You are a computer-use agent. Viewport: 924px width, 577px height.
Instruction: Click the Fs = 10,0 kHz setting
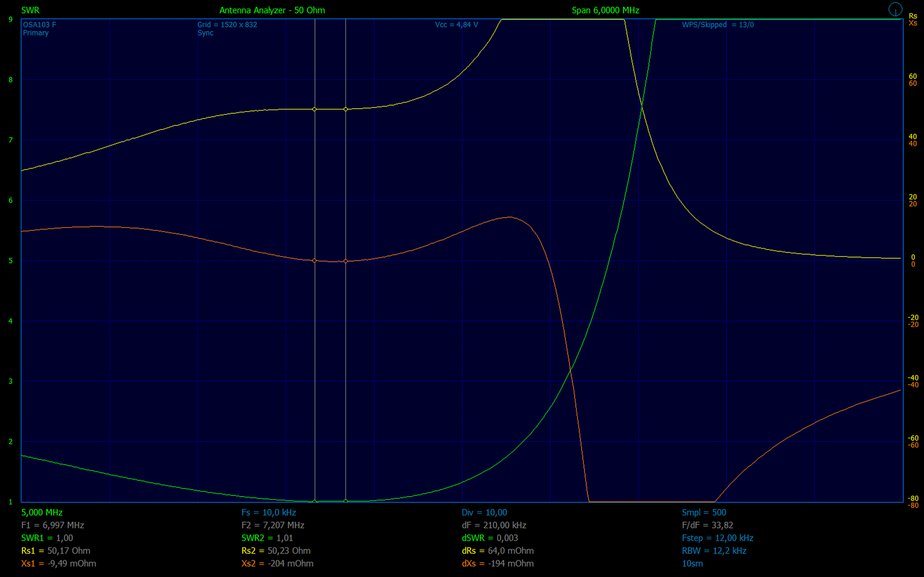[269, 512]
